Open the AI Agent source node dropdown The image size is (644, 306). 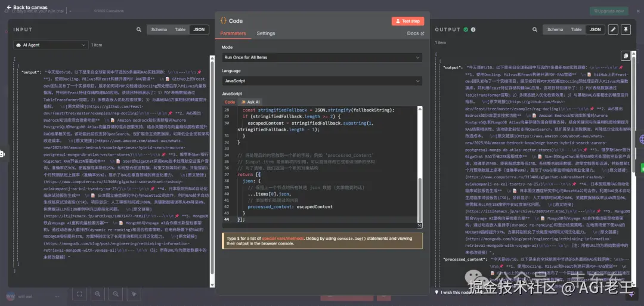coord(51,45)
